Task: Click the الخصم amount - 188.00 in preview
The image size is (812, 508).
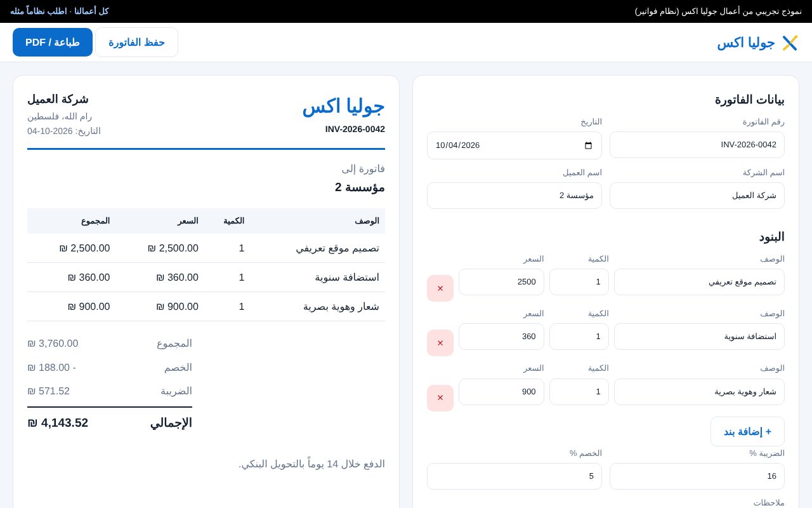Action: [x=51, y=368]
